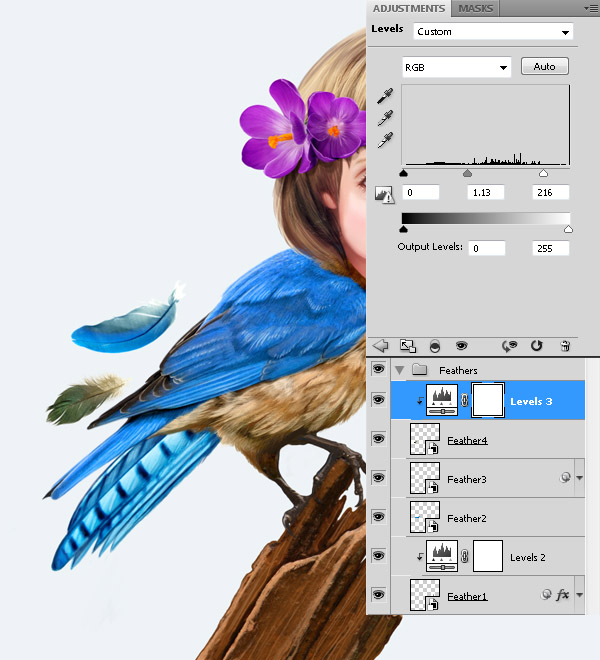
Task: Toggle adjustment layer visibility in Adjustments footer
Action: [x=461, y=346]
